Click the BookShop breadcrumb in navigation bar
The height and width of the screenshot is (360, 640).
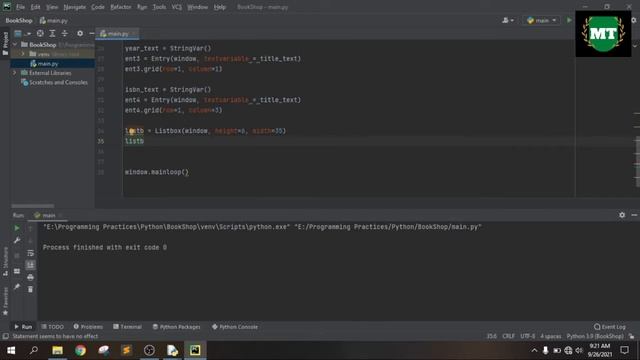(19, 20)
